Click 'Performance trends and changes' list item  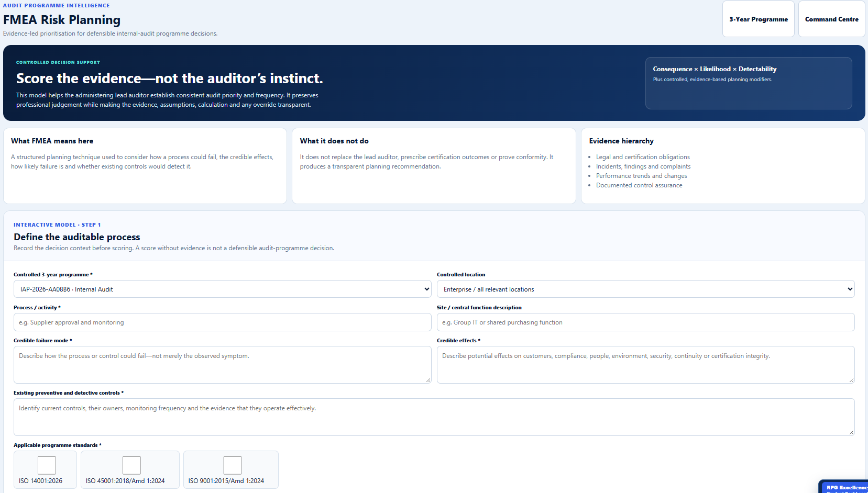641,176
